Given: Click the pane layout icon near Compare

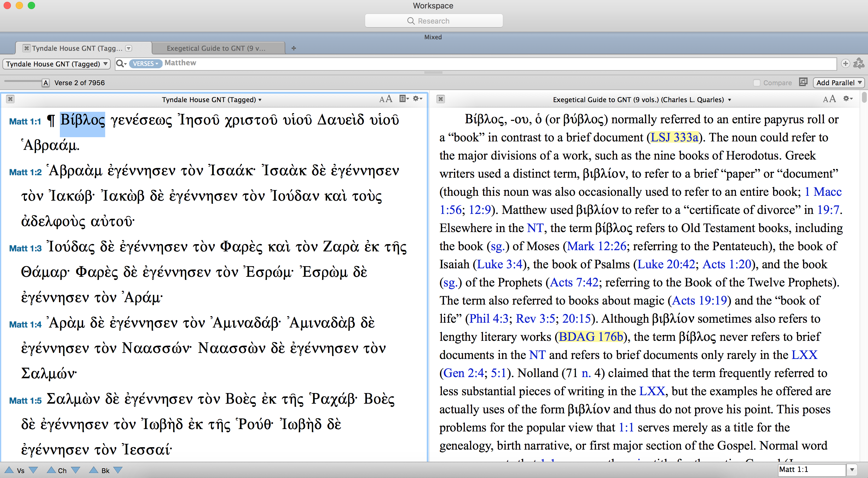Looking at the screenshot, I should click(803, 82).
